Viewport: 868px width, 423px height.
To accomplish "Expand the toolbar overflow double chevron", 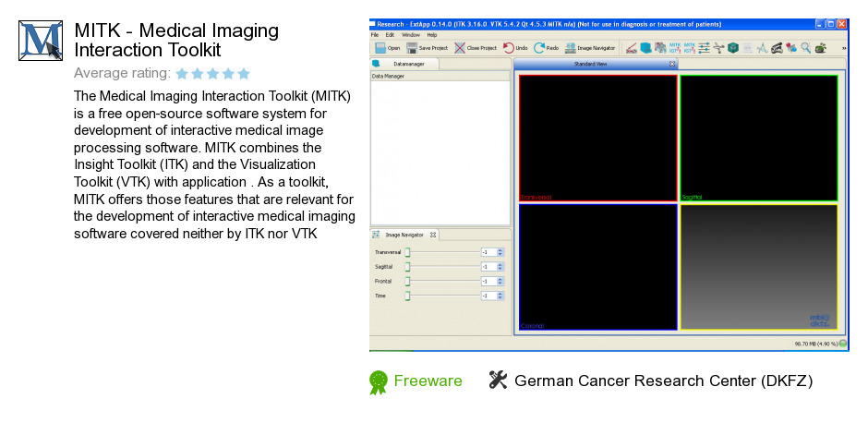I will 844,48.
